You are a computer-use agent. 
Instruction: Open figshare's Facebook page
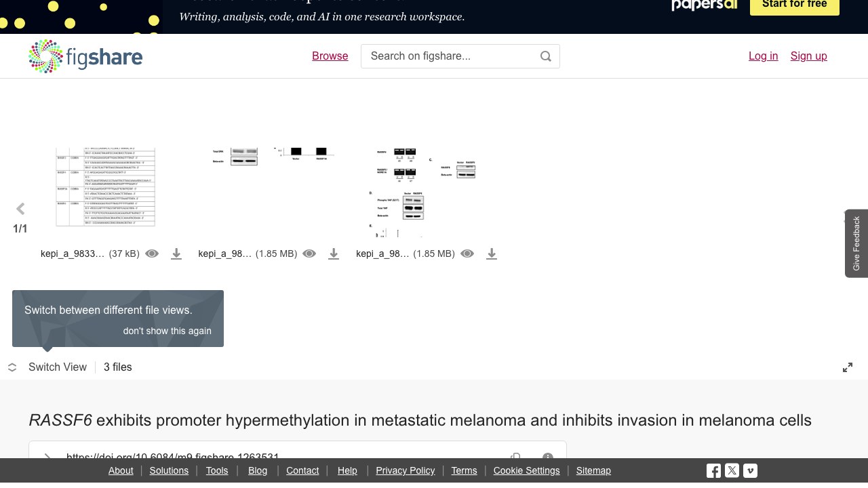tap(713, 470)
